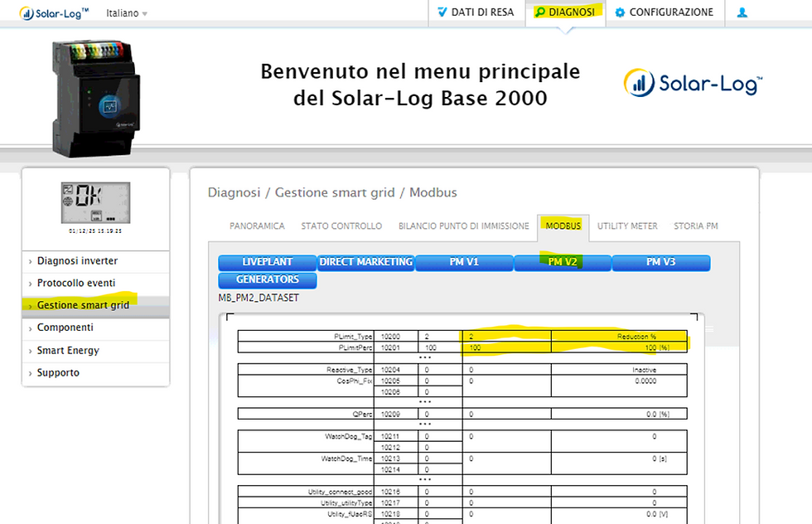Switch to the PANORAMICA tab
Screen dimensions: 812x524
click(257, 226)
